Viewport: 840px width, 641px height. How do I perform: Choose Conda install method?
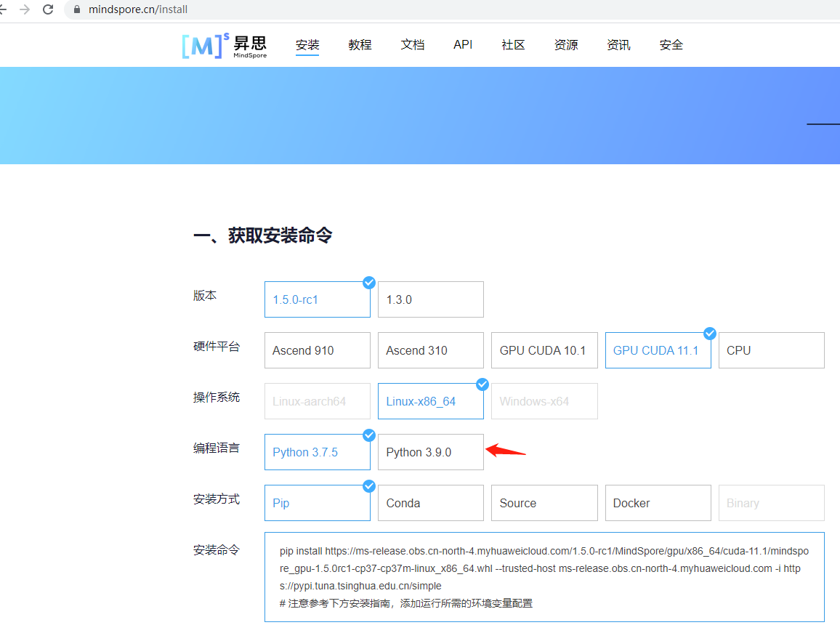click(431, 503)
